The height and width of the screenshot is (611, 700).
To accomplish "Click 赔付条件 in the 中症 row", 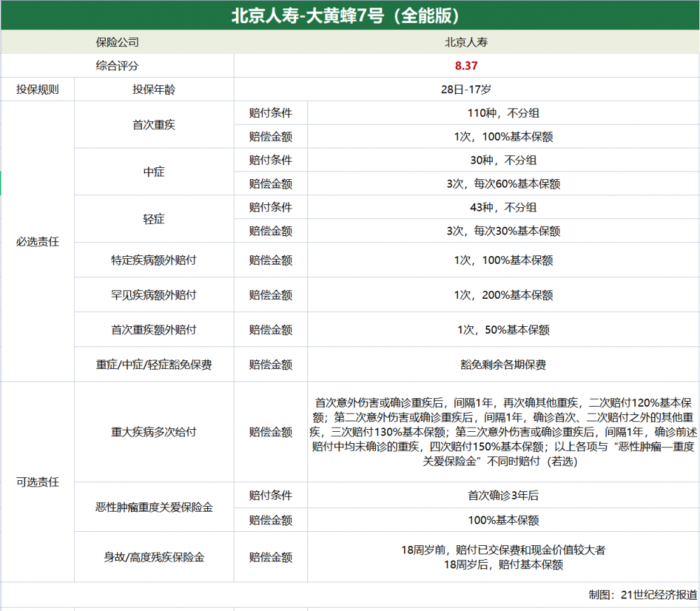I will [270, 160].
